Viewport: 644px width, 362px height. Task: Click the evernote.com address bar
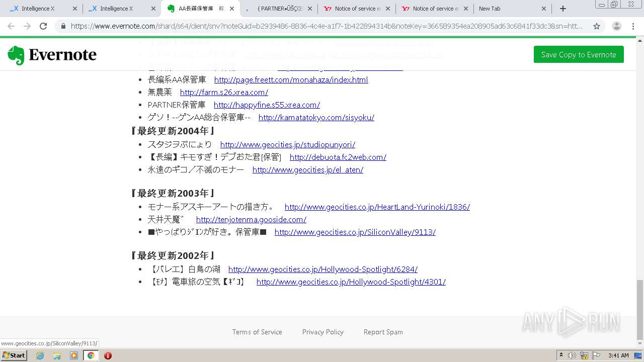[327, 26]
